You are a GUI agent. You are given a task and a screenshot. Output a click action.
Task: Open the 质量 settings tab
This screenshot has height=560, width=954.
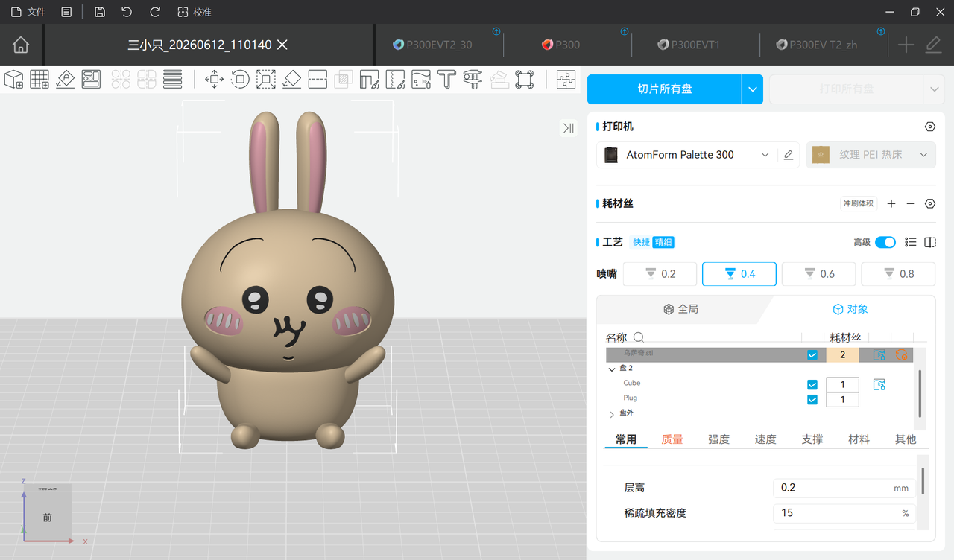click(x=672, y=439)
